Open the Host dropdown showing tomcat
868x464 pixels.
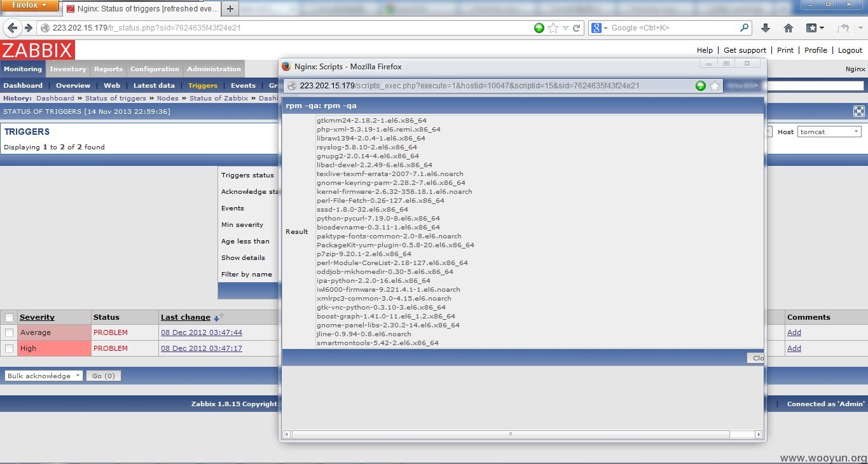pyautogui.click(x=830, y=132)
